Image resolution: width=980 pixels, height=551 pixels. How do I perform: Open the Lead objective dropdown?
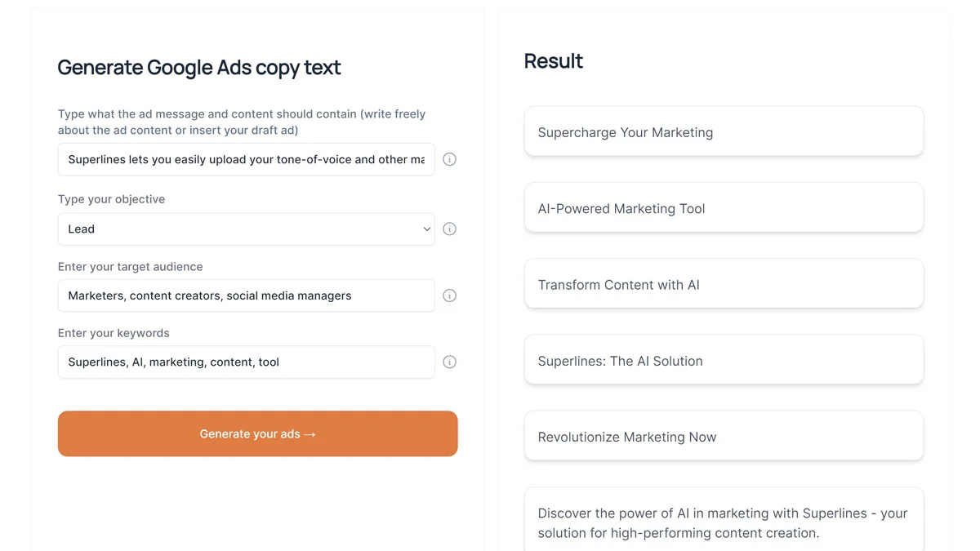tap(246, 229)
